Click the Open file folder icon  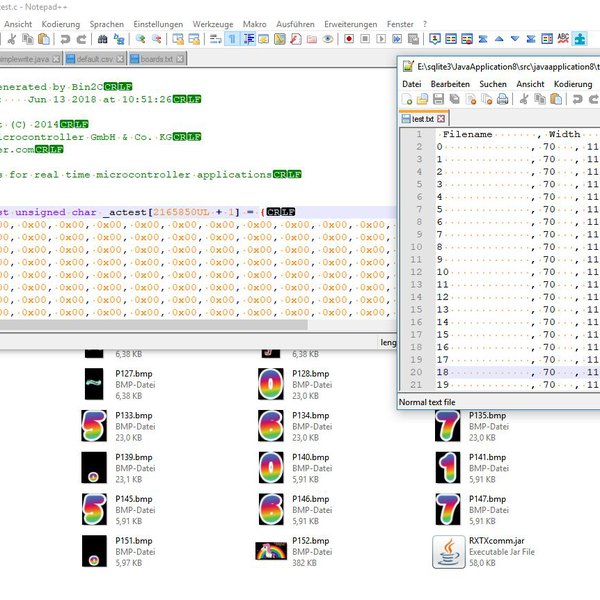pos(423,99)
